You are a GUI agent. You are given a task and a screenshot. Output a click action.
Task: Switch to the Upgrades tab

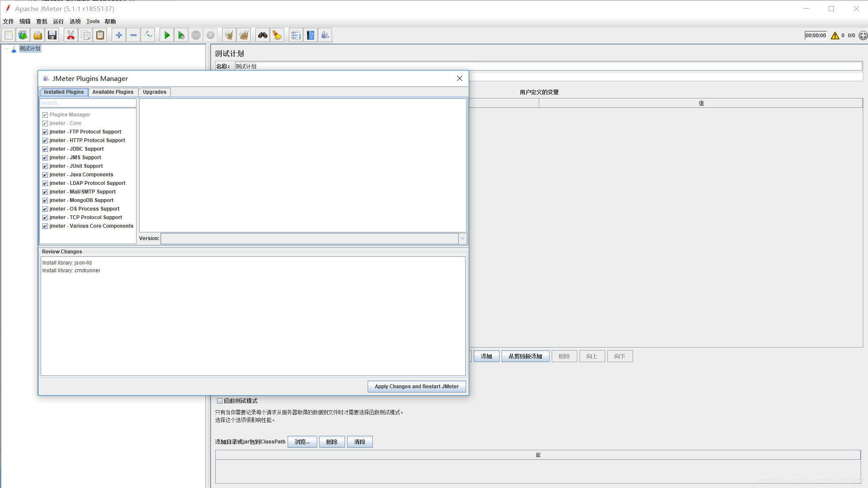[x=155, y=92]
